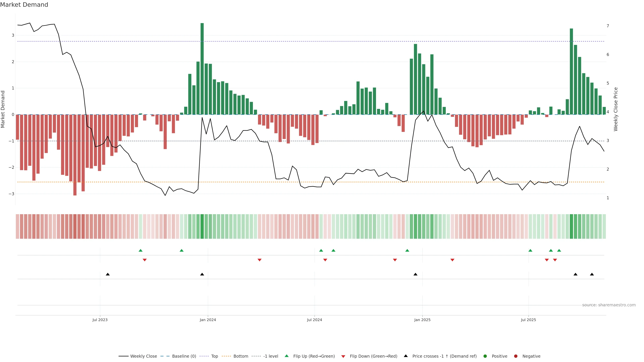The image size is (644, 362).
Task: Click the Market Demand chart title
Action: [24, 5]
